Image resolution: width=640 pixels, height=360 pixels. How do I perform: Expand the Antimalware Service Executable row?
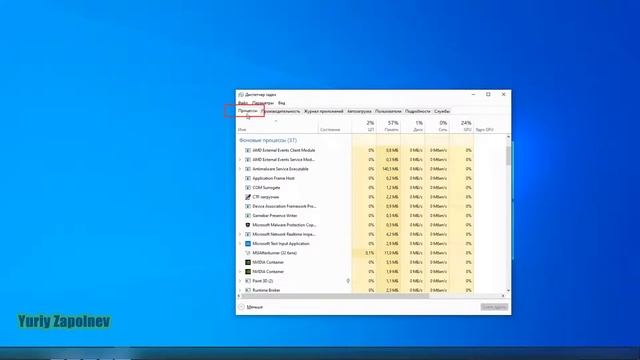(240, 169)
